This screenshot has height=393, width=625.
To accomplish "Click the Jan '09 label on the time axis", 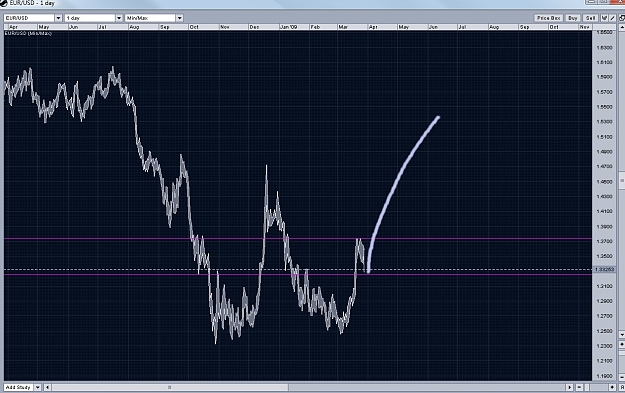I will [x=289, y=27].
